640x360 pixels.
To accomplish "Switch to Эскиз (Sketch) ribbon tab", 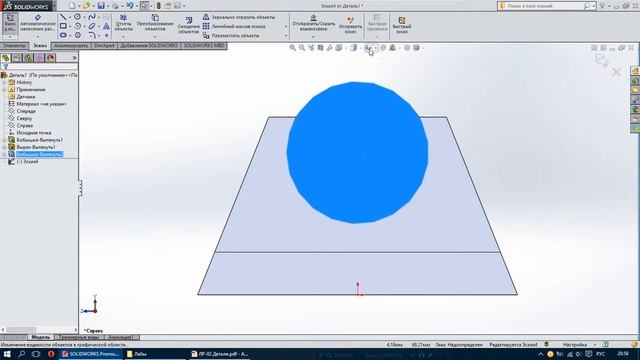I will coord(40,46).
